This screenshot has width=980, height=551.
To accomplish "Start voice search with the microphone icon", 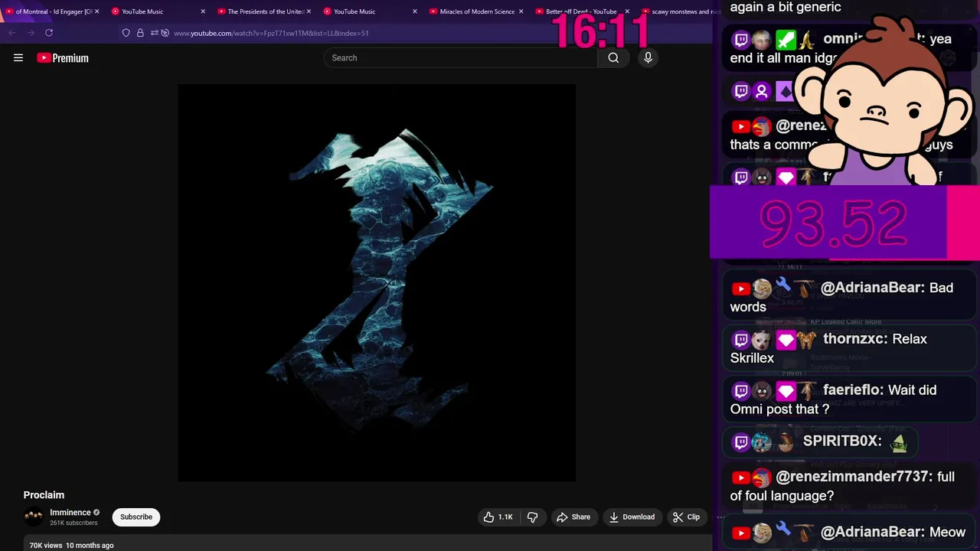I will coord(648,57).
